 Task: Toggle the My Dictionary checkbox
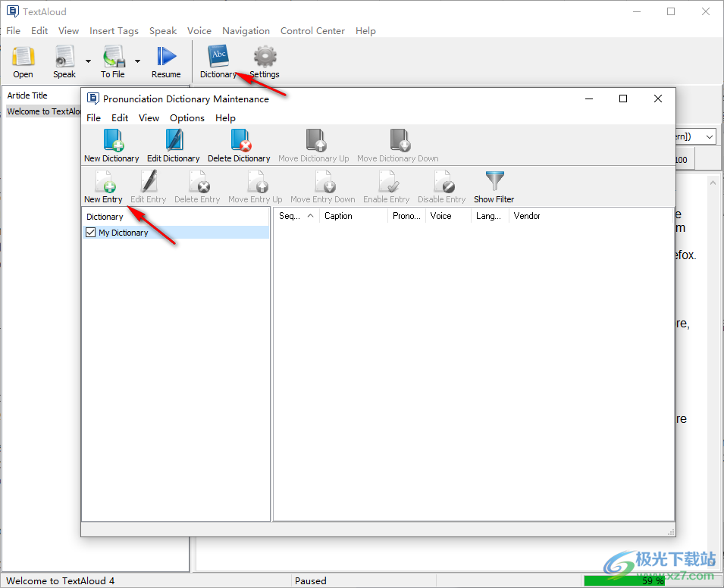(x=90, y=233)
